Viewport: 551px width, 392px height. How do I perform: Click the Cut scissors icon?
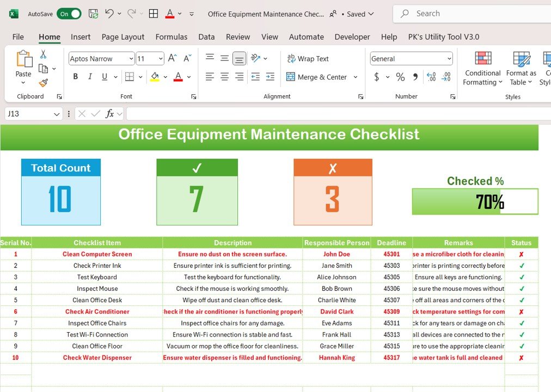click(43, 54)
